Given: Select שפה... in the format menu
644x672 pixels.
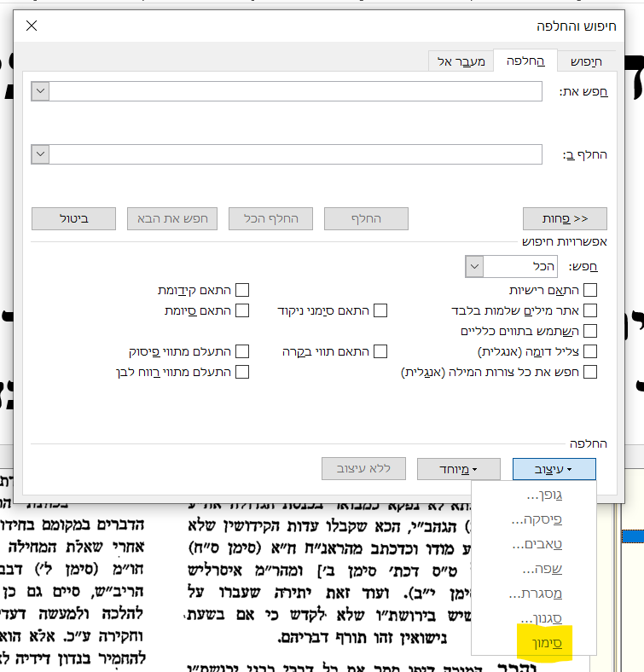Looking at the screenshot, I should [534, 569].
